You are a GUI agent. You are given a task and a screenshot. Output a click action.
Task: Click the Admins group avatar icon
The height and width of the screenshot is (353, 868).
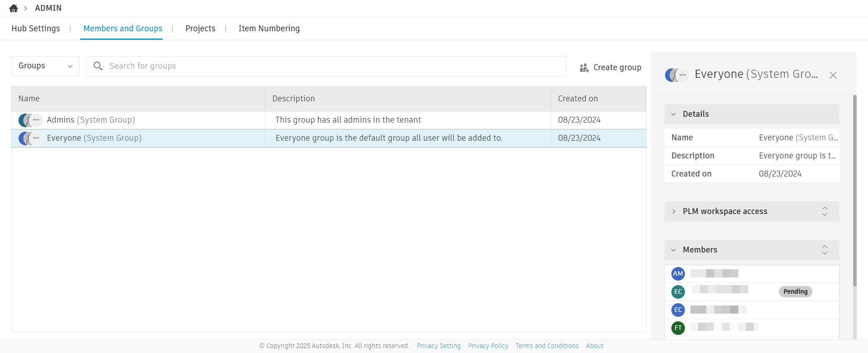point(30,120)
